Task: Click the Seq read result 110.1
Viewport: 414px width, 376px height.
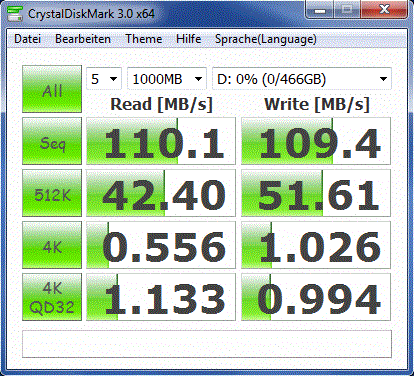Action: [x=161, y=141]
